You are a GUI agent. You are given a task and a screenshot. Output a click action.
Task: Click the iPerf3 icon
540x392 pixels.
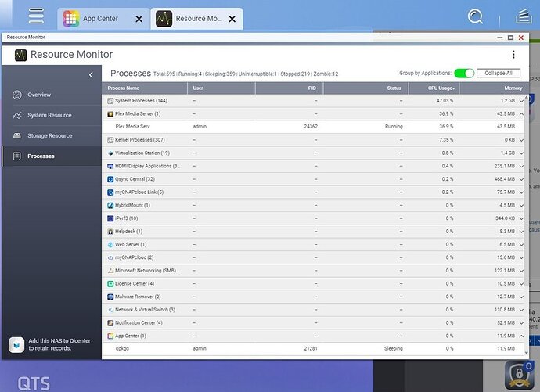point(110,218)
